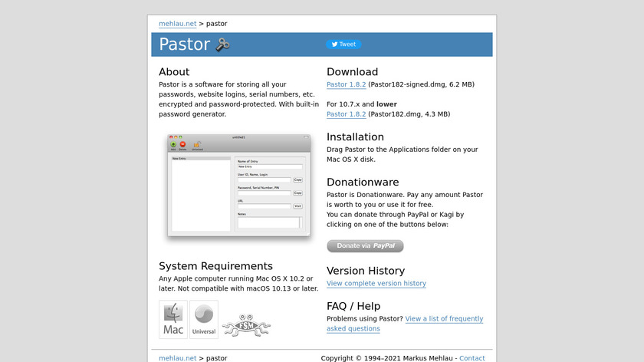644x362 pixels.
Task: Click the Installation heading
Action: (x=355, y=137)
